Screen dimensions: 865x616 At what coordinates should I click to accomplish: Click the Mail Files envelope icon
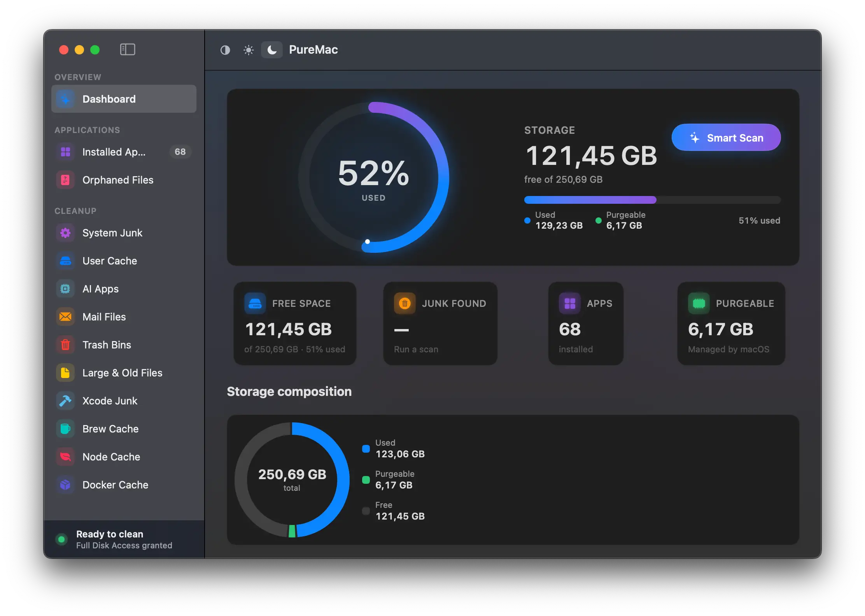(65, 317)
